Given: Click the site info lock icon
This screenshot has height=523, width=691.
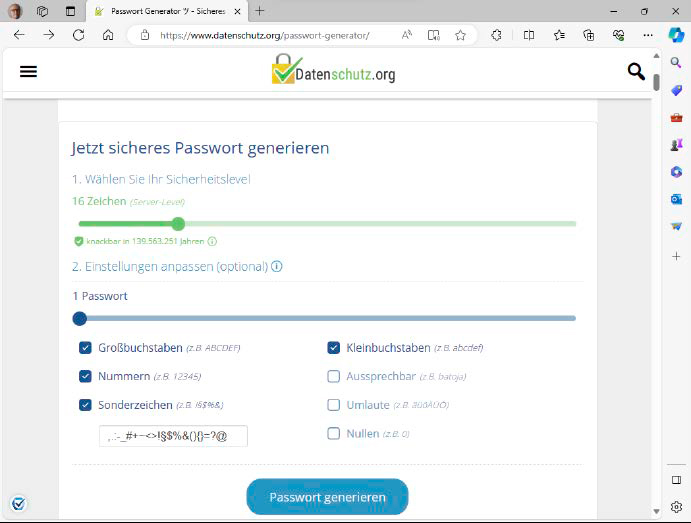Looking at the screenshot, I should 145,35.
